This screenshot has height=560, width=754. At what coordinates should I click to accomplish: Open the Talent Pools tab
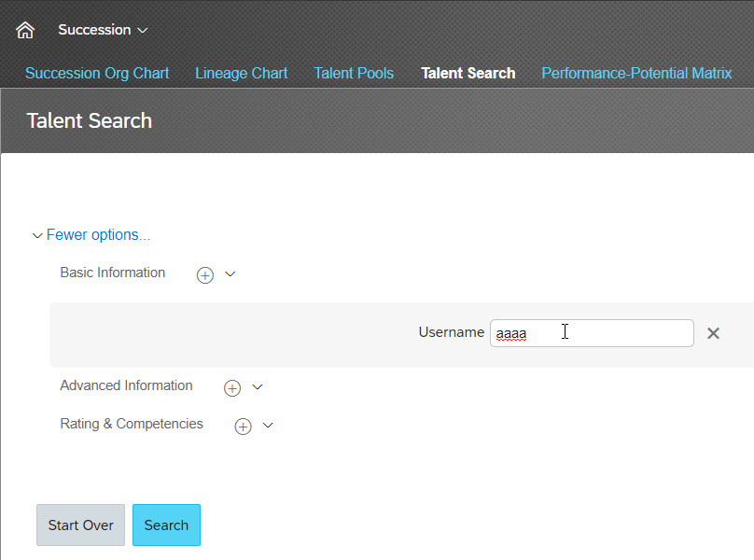(354, 73)
